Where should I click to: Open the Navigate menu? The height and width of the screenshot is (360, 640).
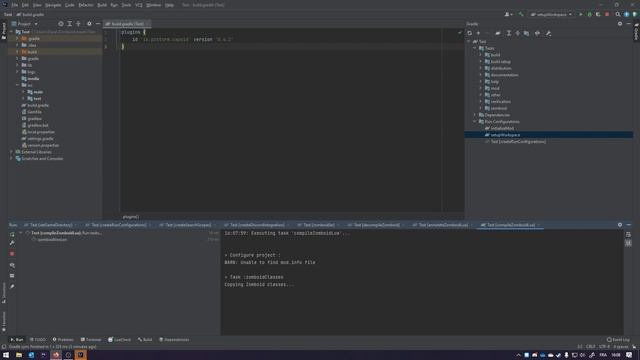pos(53,5)
